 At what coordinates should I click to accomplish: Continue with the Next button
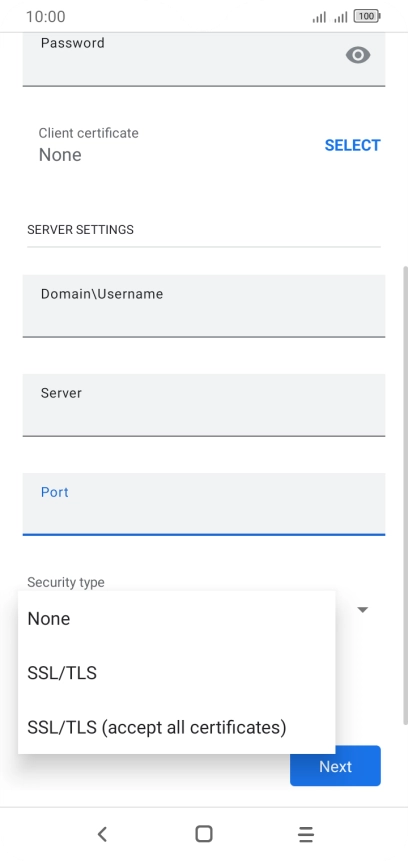coord(335,766)
